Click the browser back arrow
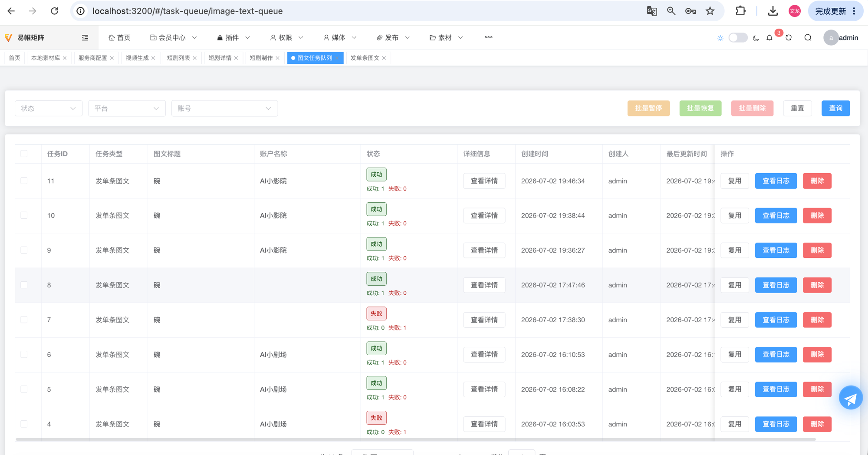This screenshot has height=455, width=868. click(x=11, y=11)
